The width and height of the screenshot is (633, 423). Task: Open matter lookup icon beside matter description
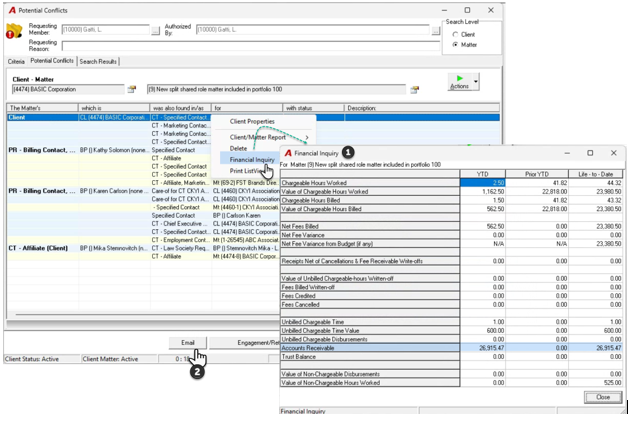(x=415, y=90)
